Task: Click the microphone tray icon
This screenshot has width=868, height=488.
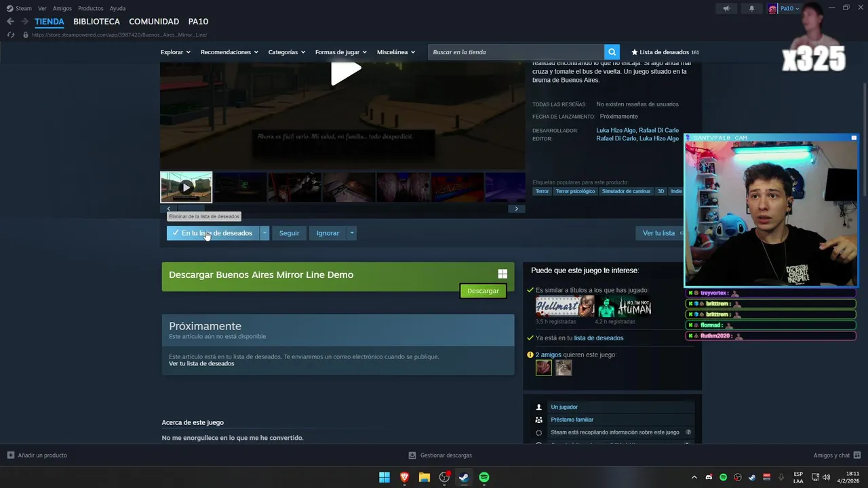Action: pyautogui.click(x=781, y=477)
